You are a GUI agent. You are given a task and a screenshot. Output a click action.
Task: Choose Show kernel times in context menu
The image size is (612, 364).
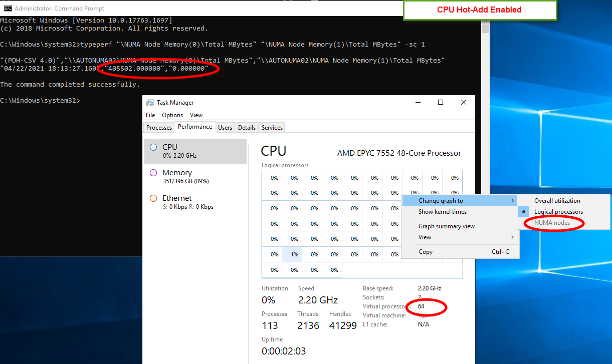tap(460, 212)
